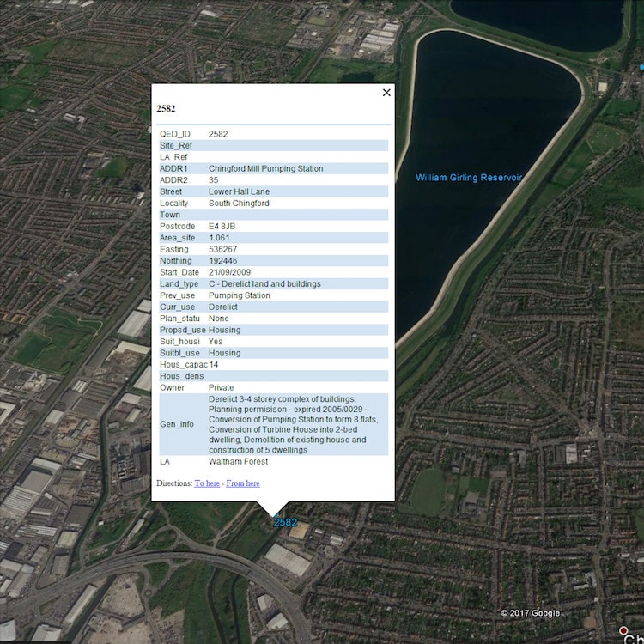Image resolution: width=644 pixels, height=644 pixels.
Task: Select the Chingford Mill Pumping Station address
Action: (x=265, y=168)
